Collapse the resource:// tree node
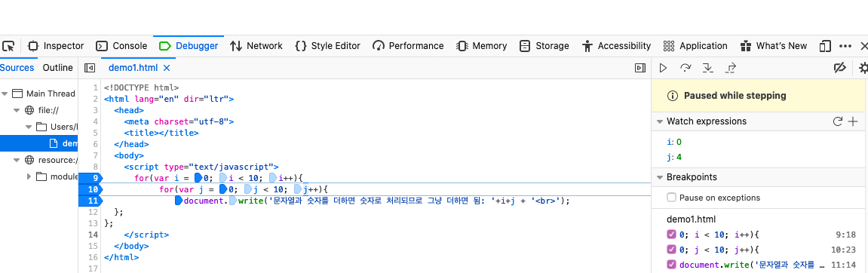 click(x=17, y=160)
